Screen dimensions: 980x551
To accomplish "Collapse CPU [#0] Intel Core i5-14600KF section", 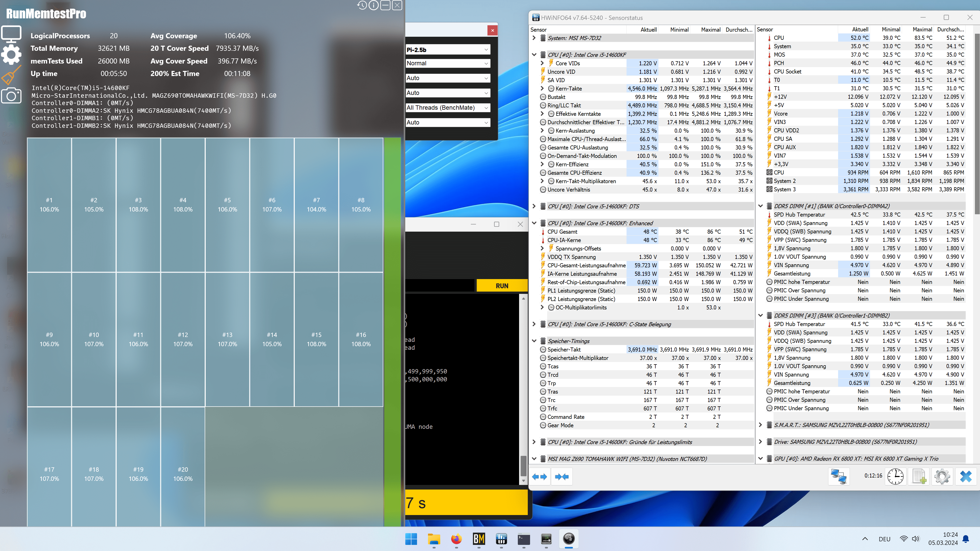I will point(534,55).
